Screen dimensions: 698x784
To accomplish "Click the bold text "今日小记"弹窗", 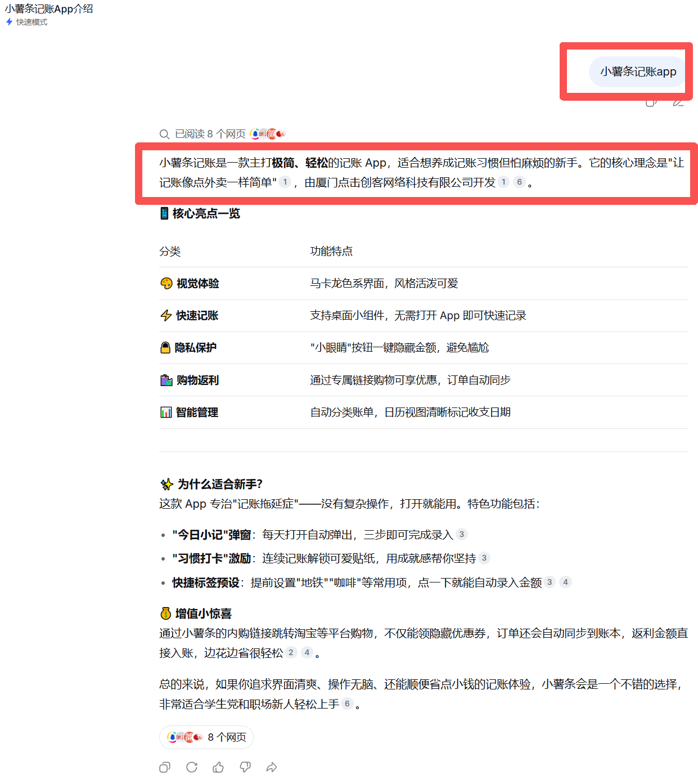I will pos(211,535).
